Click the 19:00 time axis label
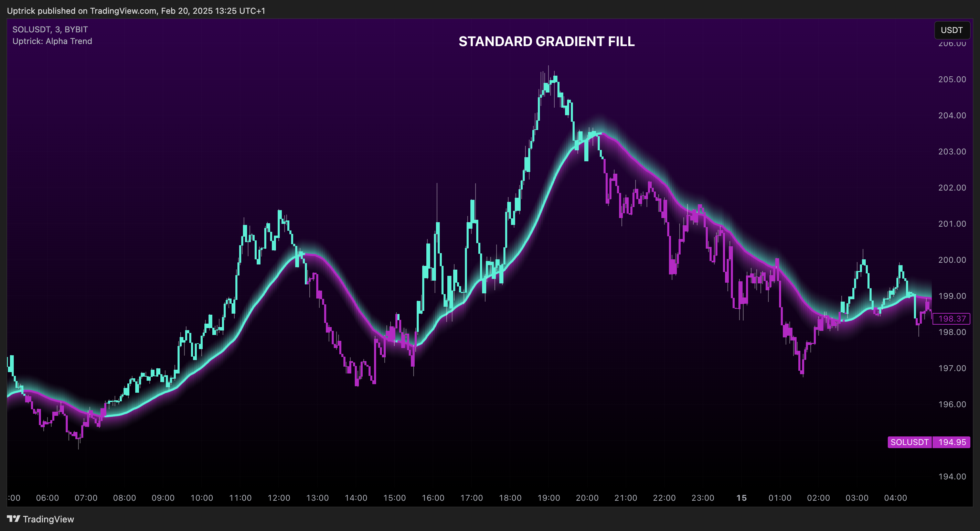 548,498
